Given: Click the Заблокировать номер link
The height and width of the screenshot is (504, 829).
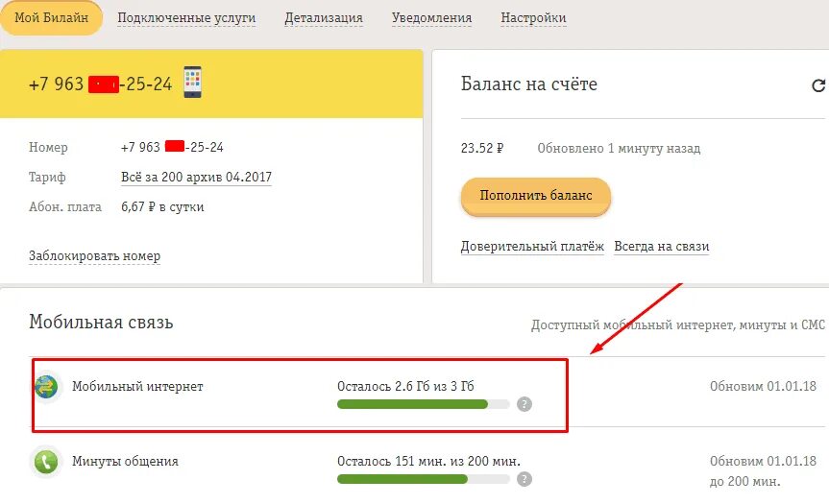Looking at the screenshot, I should pyautogui.click(x=95, y=256).
